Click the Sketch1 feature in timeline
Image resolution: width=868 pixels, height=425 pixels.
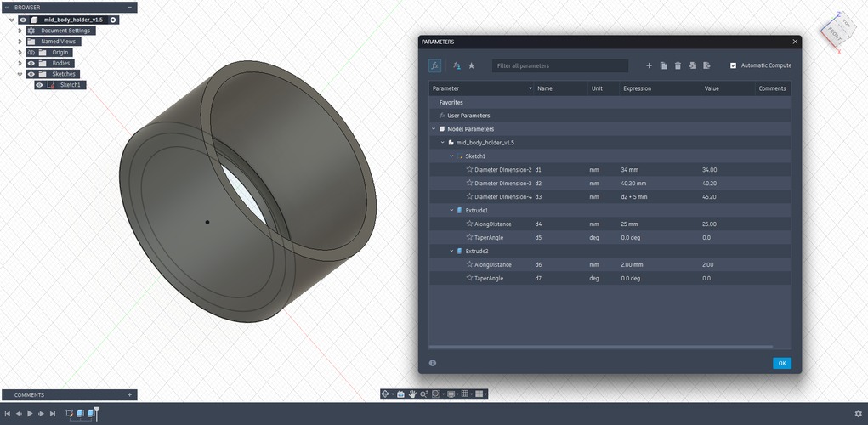coord(70,413)
